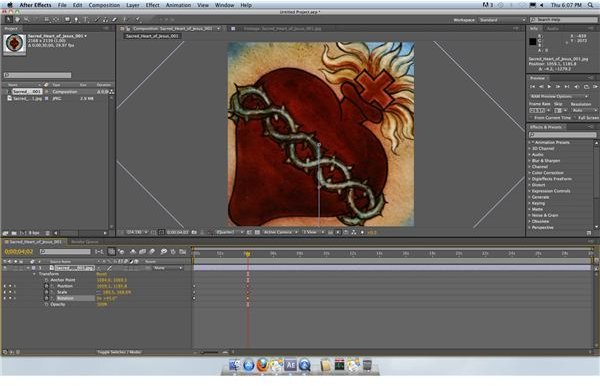
Task: Open the Workspace Standard dropdown
Action: point(502,20)
